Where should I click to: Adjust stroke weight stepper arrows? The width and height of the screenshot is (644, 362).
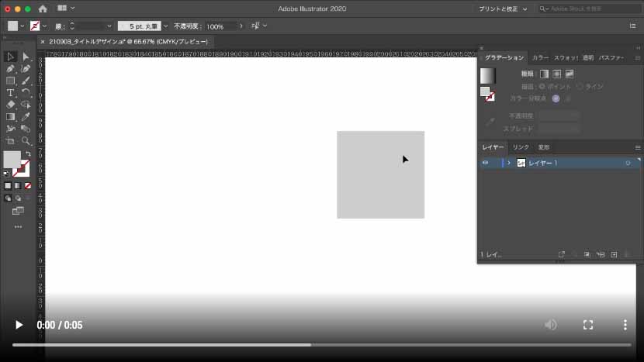[x=72, y=26]
